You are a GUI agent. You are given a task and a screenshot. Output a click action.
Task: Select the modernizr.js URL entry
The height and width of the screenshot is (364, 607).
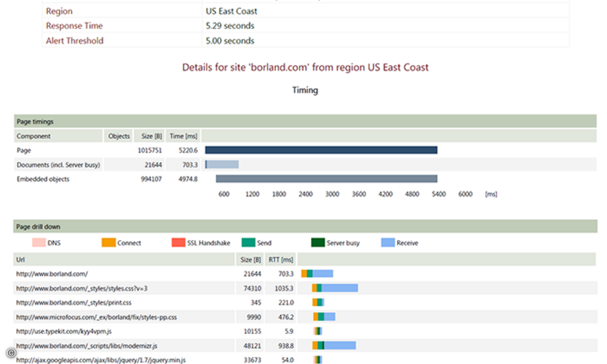coord(86,346)
